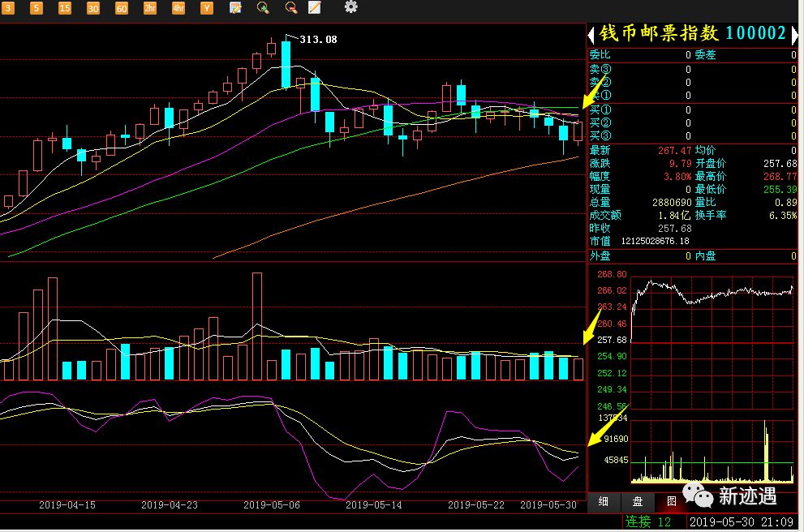Zoom in the chart with magnifier plus

(263, 7)
